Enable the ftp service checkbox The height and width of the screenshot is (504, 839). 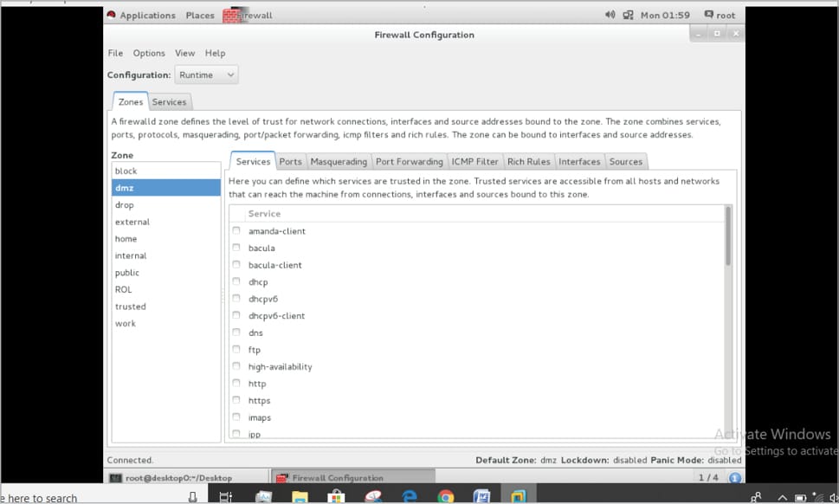[x=236, y=350]
